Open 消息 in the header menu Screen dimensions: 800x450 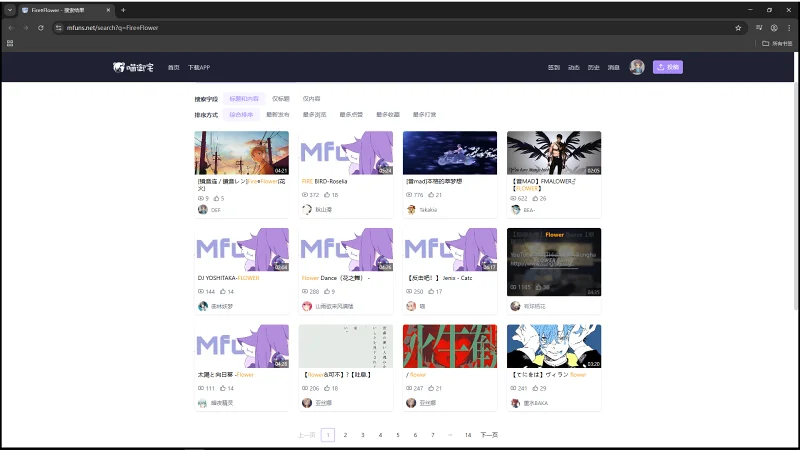coord(613,67)
